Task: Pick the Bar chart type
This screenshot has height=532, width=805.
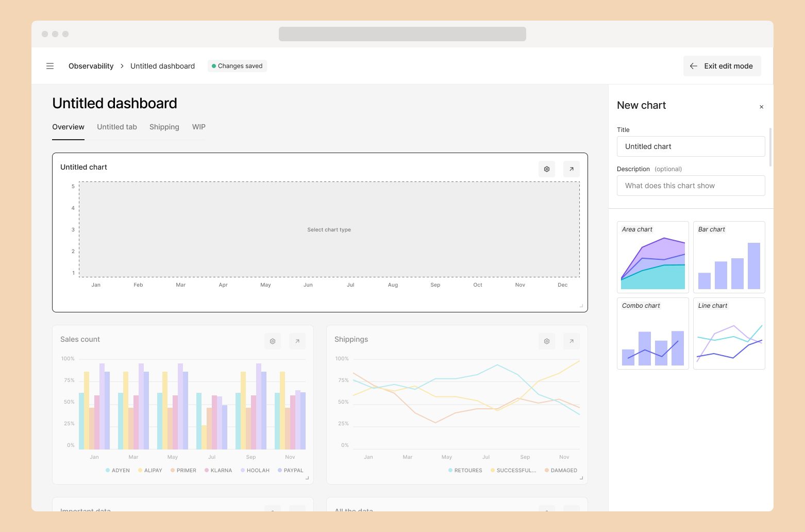Action: [729, 257]
